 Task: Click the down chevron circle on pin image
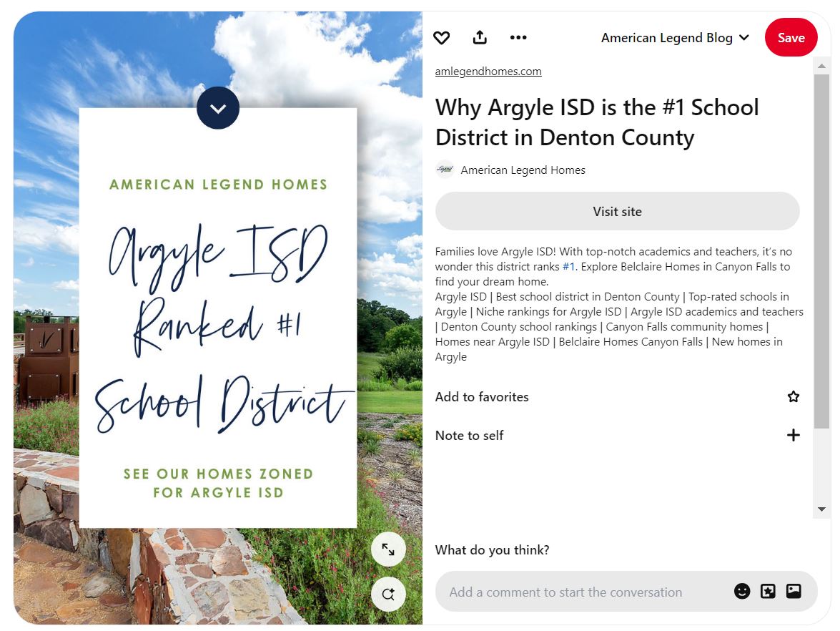[x=218, y=109]
